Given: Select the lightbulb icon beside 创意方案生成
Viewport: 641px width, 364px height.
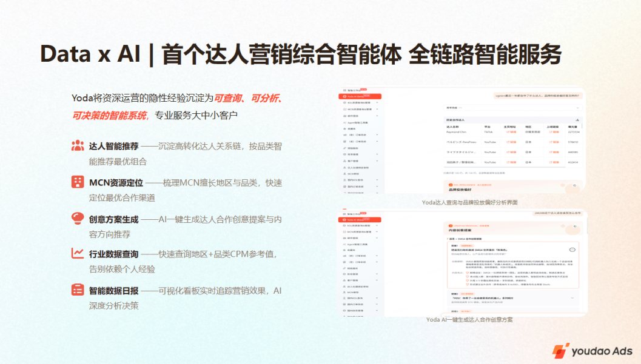Looking at the screenshot, I should [x=77, y=218].
